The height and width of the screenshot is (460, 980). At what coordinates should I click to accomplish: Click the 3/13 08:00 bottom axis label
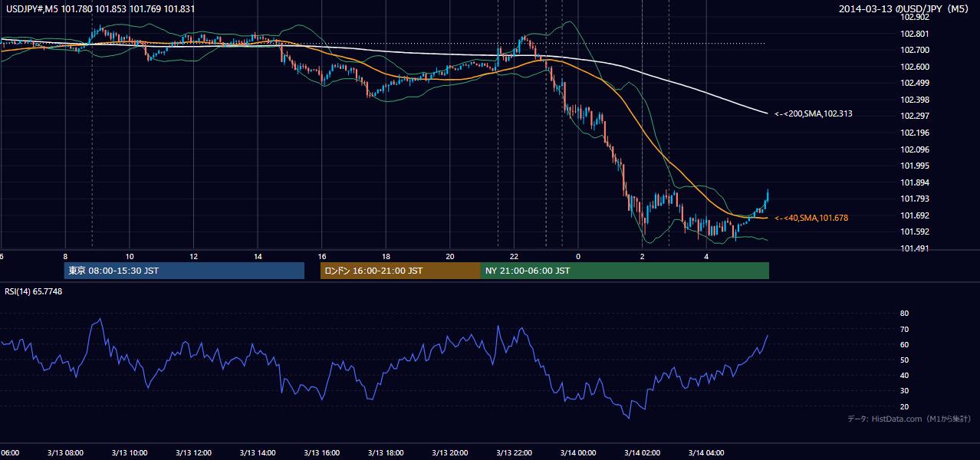[64, 452]
